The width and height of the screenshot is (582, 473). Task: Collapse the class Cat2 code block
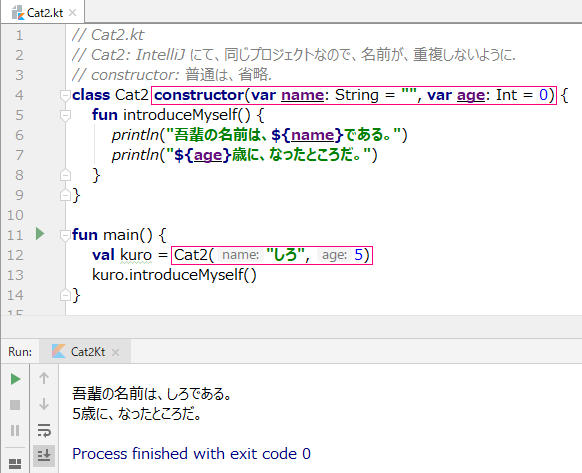[x=65, y=95]
